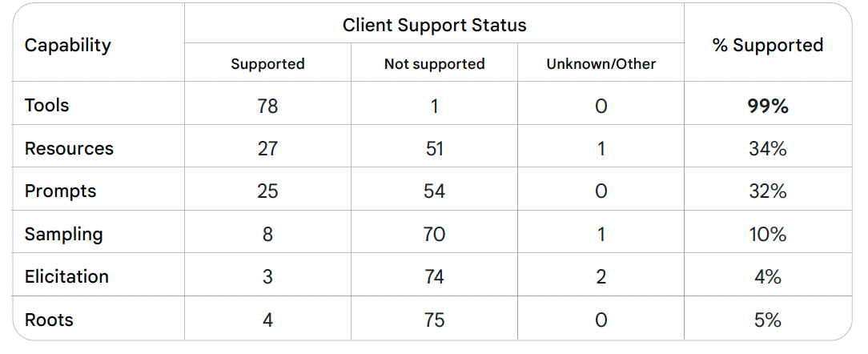Image resolution: width=868 pixels, height=354 pixels.
Task: Click the 10% cell for Sampling
Action: tap(767, 234)
